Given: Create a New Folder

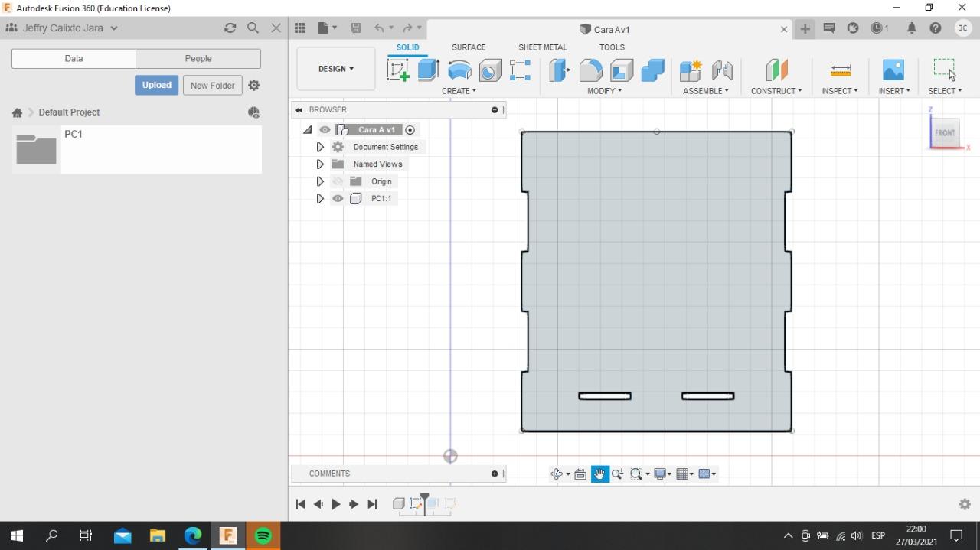Looking at the screenshot, I should click(212, 85).
